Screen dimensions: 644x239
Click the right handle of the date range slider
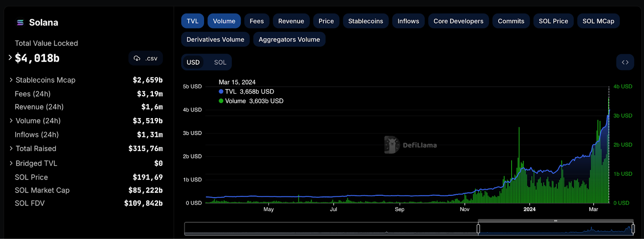pyautogui.click(x=633, y=229)
